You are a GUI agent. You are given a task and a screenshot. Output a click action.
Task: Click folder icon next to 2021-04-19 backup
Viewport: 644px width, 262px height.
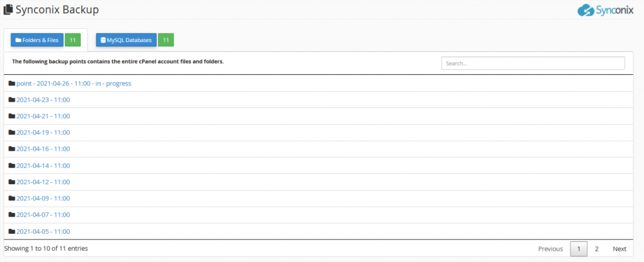(x=12, y=133)
